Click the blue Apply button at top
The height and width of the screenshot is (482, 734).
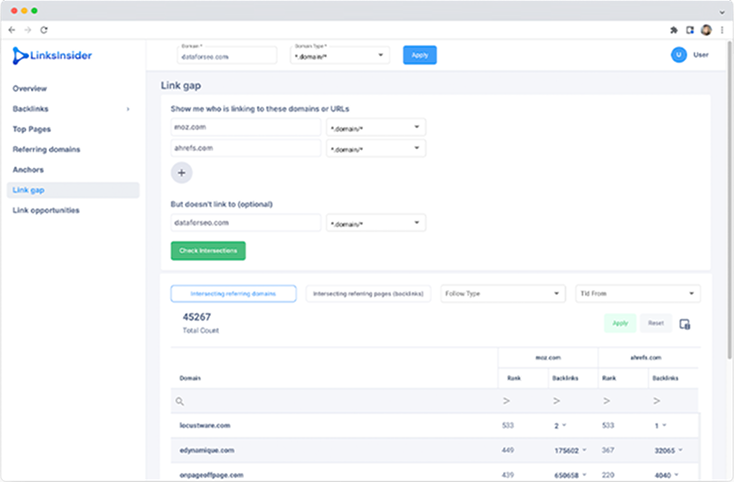[420, 55]
